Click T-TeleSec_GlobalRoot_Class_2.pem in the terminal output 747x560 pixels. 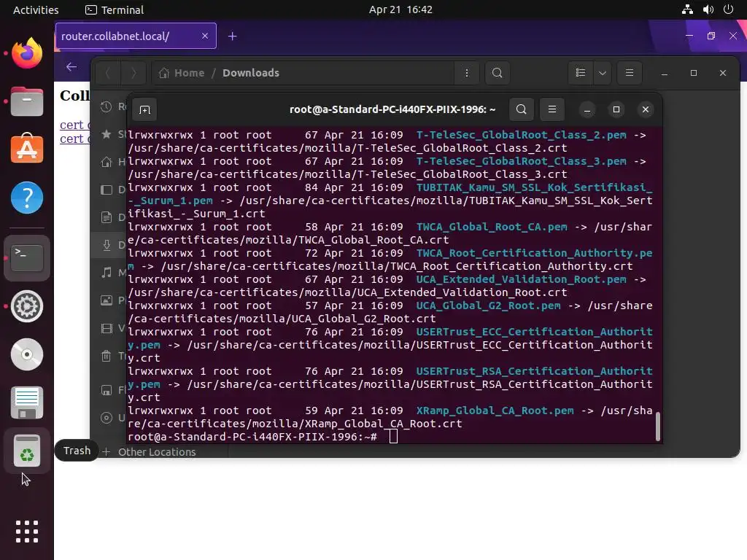click(521, 135)
